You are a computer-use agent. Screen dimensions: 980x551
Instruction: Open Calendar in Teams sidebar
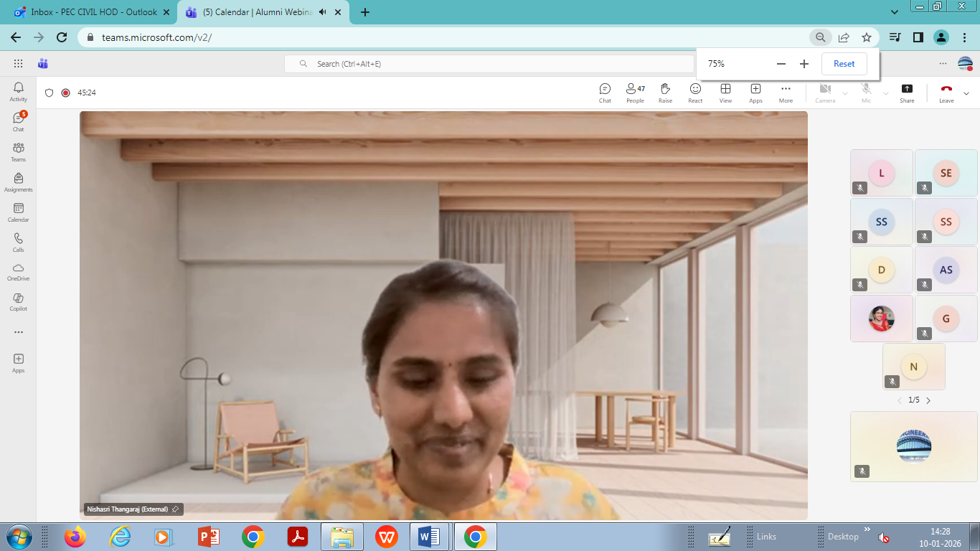(x=18, y=212)
